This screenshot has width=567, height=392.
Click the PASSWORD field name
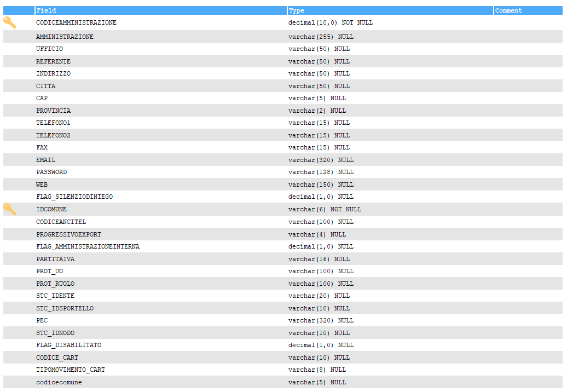tap(51, 172)
